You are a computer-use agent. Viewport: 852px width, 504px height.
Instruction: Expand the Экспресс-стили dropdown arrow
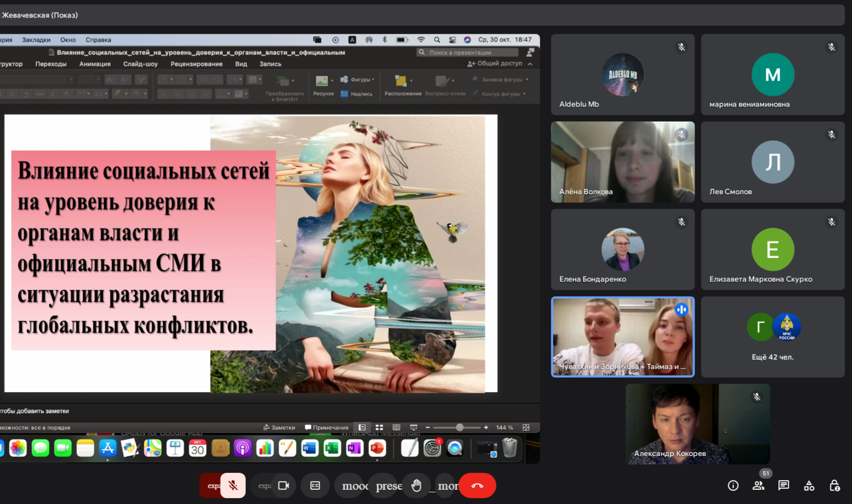453,81
